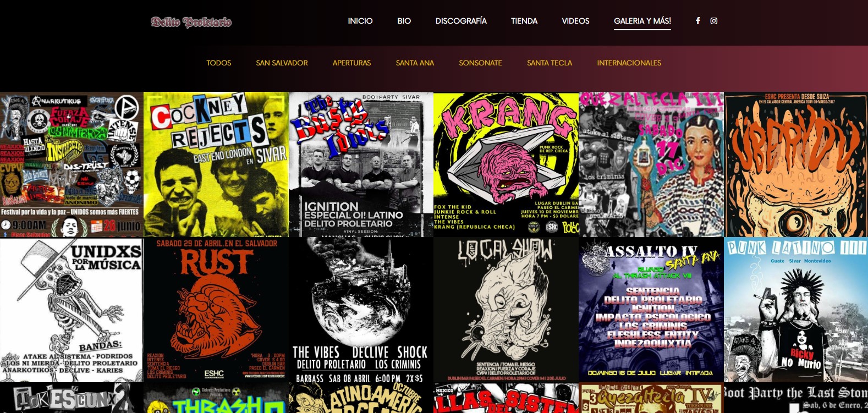Open the TIENDA store link
This screenshot has width=868, height=413.
pyautogui.click(x=524, y=21)
